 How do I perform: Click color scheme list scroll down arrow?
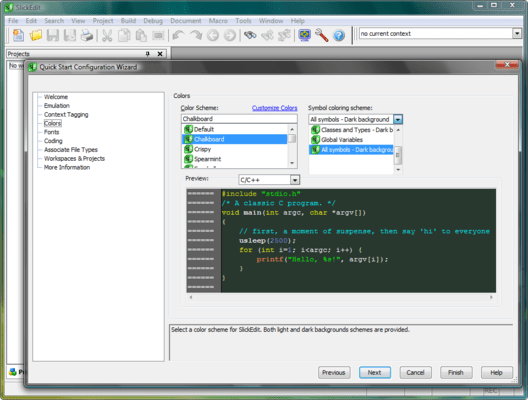click(x=292, y=163)
